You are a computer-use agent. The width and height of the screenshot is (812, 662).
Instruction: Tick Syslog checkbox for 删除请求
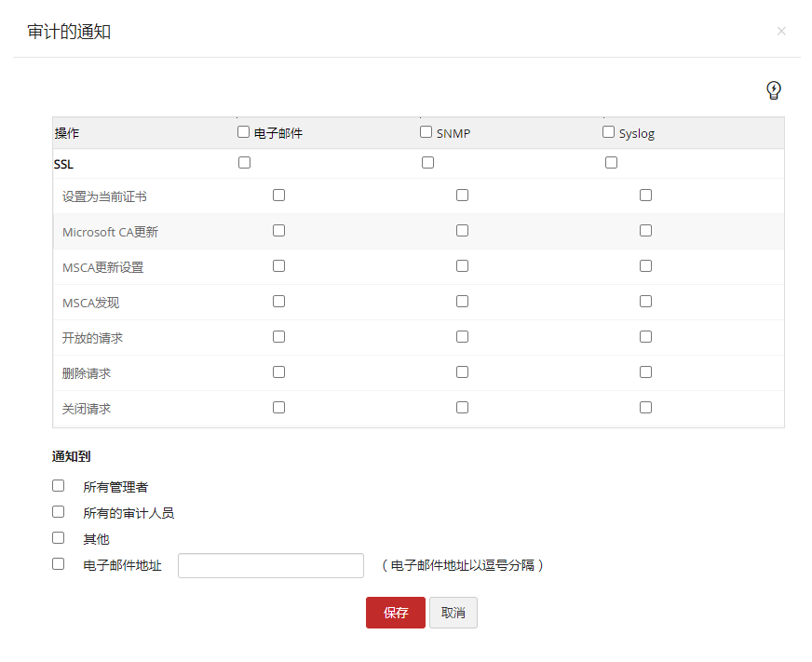[646, 372]
